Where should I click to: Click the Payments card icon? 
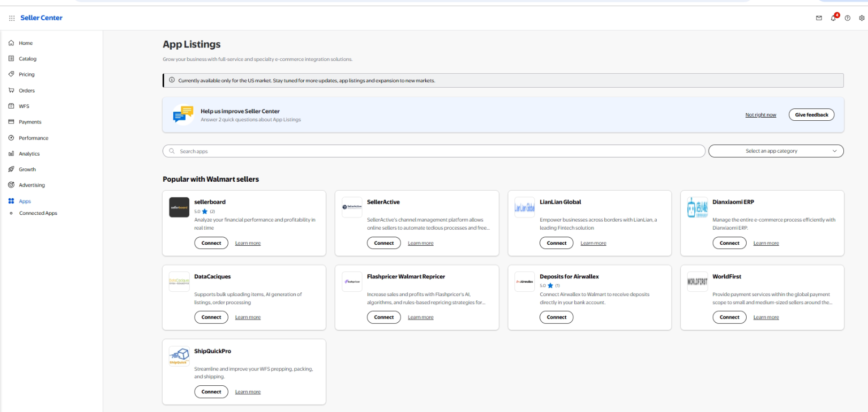click(x=11, y=122)
